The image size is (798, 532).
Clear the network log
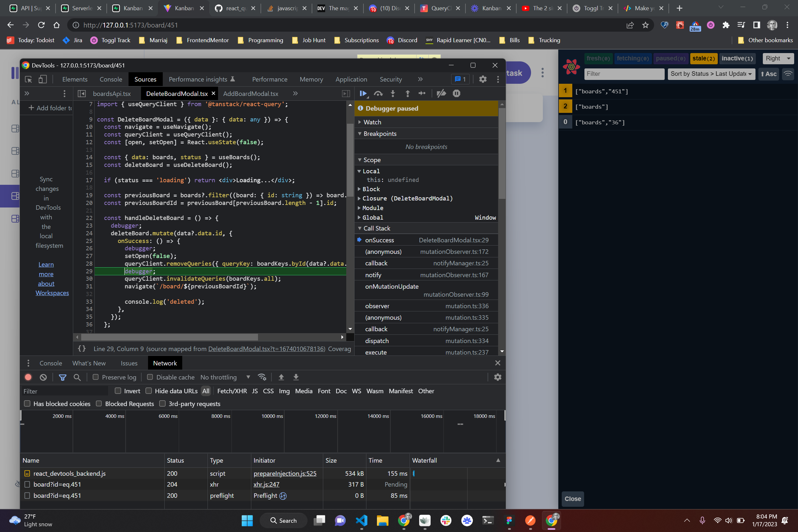point(43,377)
